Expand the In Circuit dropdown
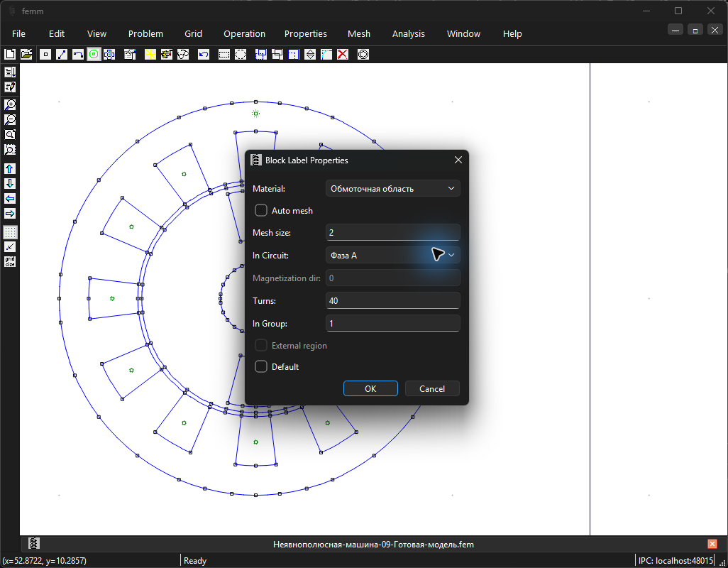Image resolution: width=728 pixels, height=568 pixels. coord(393,255)
